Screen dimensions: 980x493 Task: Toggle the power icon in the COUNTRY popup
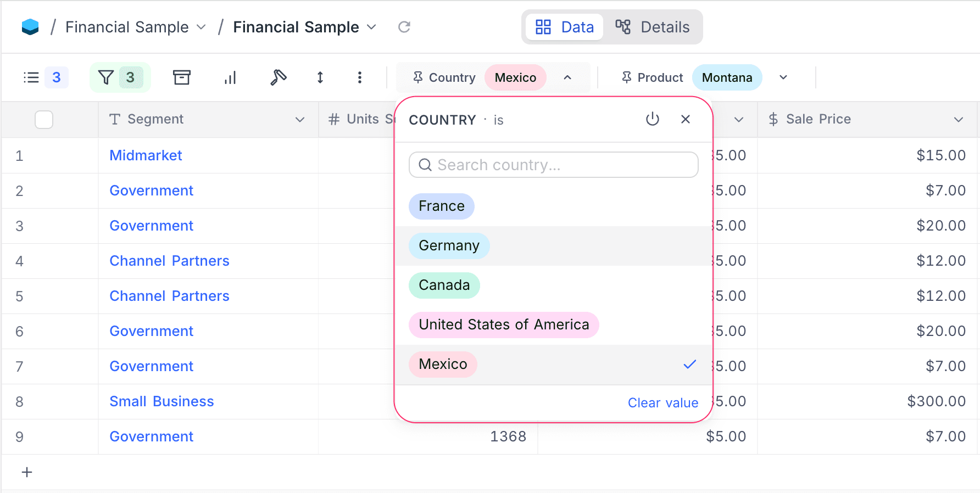[x=653, y=119]
